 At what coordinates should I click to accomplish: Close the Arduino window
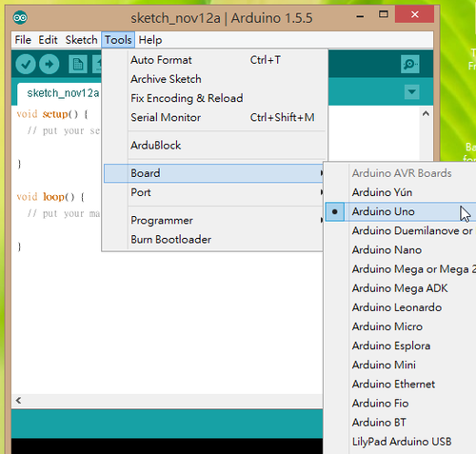tap(414, 14)
